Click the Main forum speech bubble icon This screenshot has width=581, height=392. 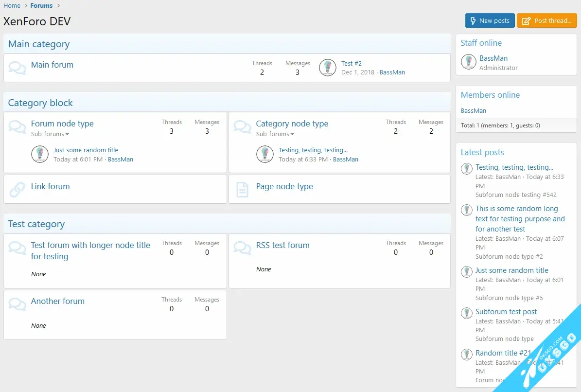pos(17,68)
